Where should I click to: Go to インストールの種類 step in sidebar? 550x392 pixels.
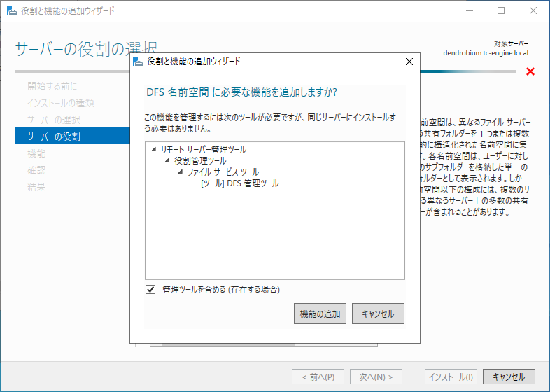(61, 103)
